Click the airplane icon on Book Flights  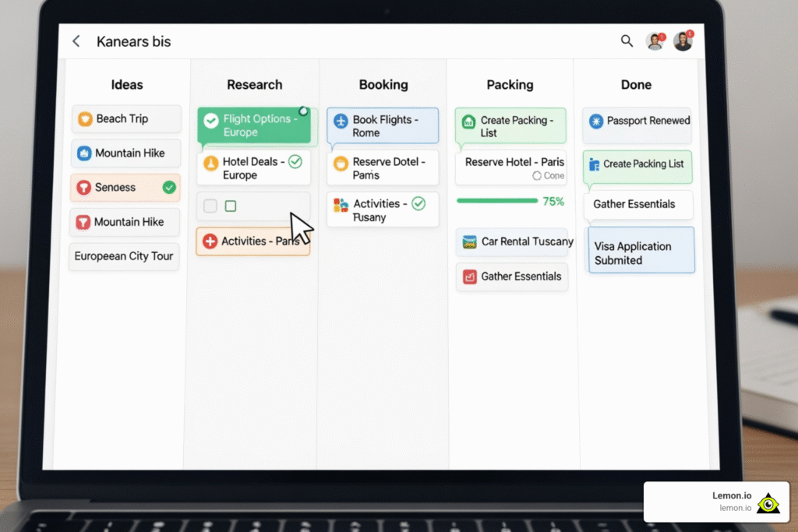[x=341, y=121]
